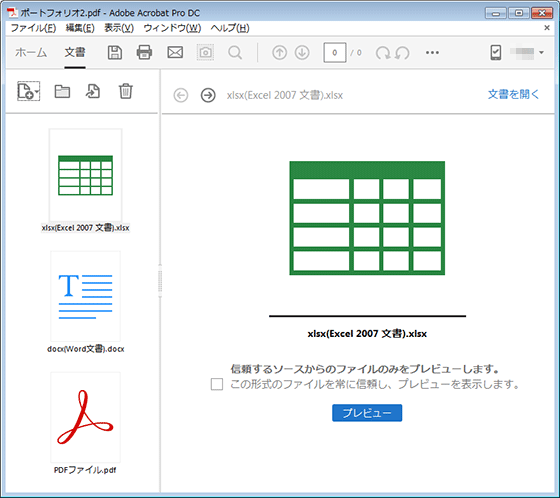Click the Print icon
Image resolution: width=560 pixels, height=498 pixels.
tap(144, 53)
